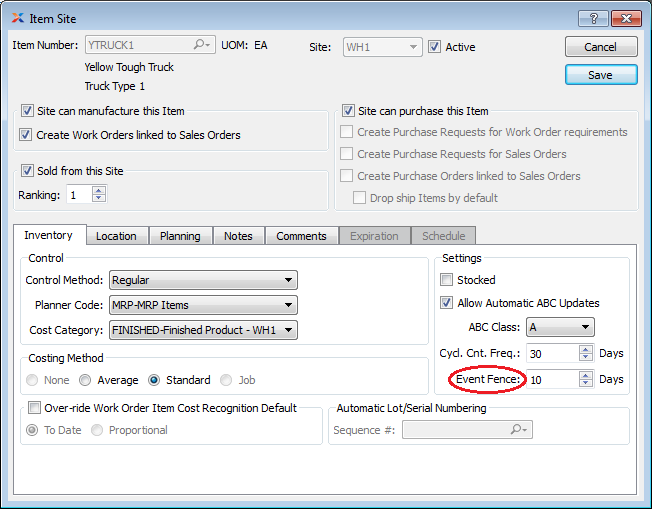Screen dimensions: 652x509
Task: Expand the Planner Code dropdown
Action: (x=203, y=305)
